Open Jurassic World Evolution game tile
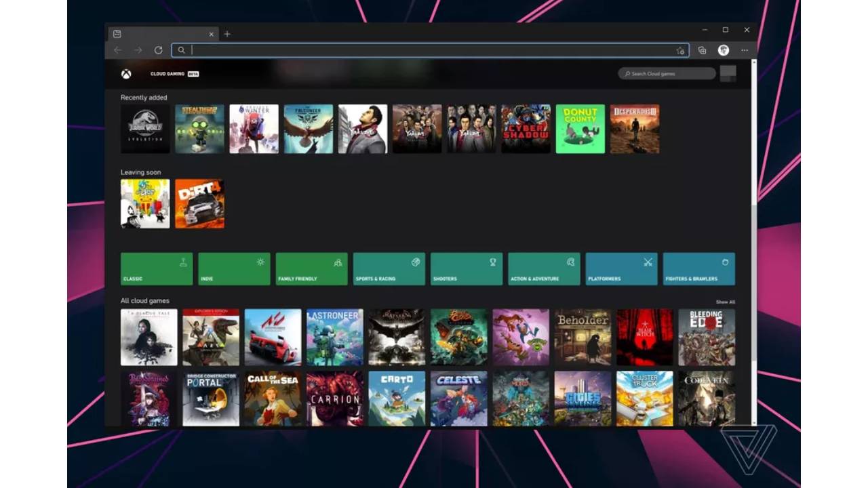This screenshot has width=868, height=488. click(x=145, y=129)
